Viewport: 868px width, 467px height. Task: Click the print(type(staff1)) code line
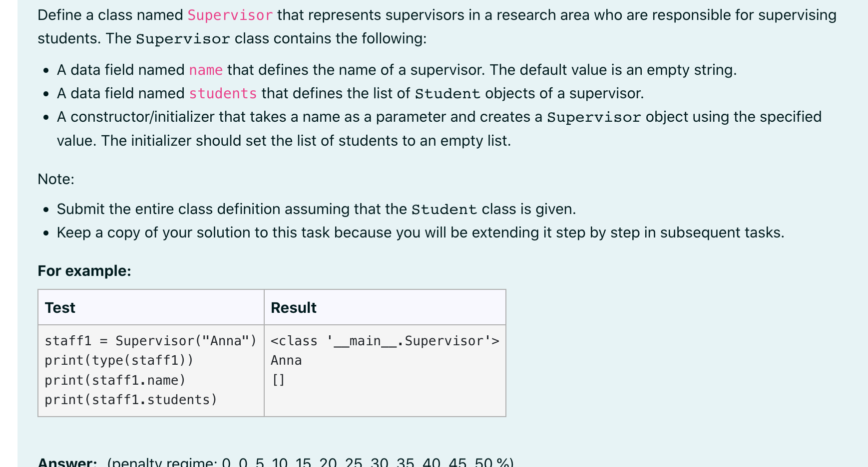[x=119, y=360]
